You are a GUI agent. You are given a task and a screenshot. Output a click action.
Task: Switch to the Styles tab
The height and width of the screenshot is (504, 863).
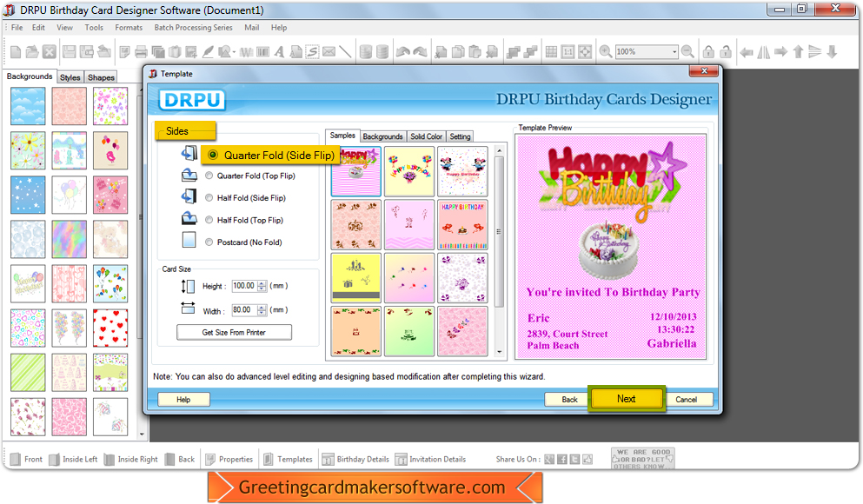[70, 77]
